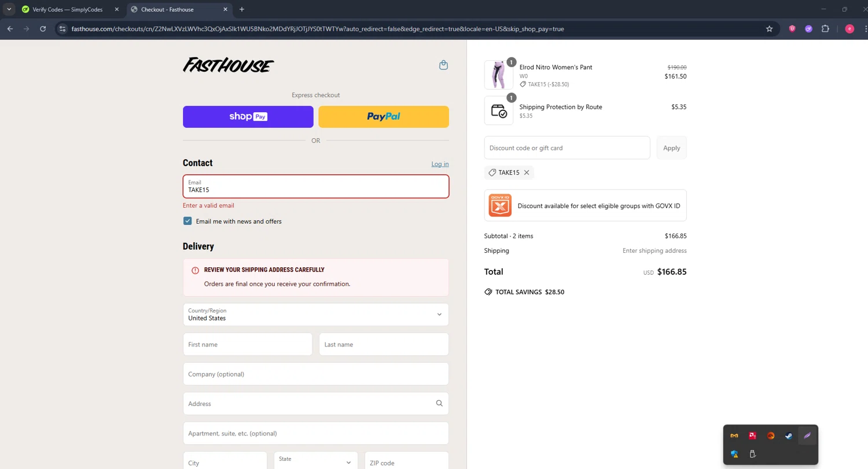Open the shopping bag cart icon
868x469 pixels.
tap(443, 65)
